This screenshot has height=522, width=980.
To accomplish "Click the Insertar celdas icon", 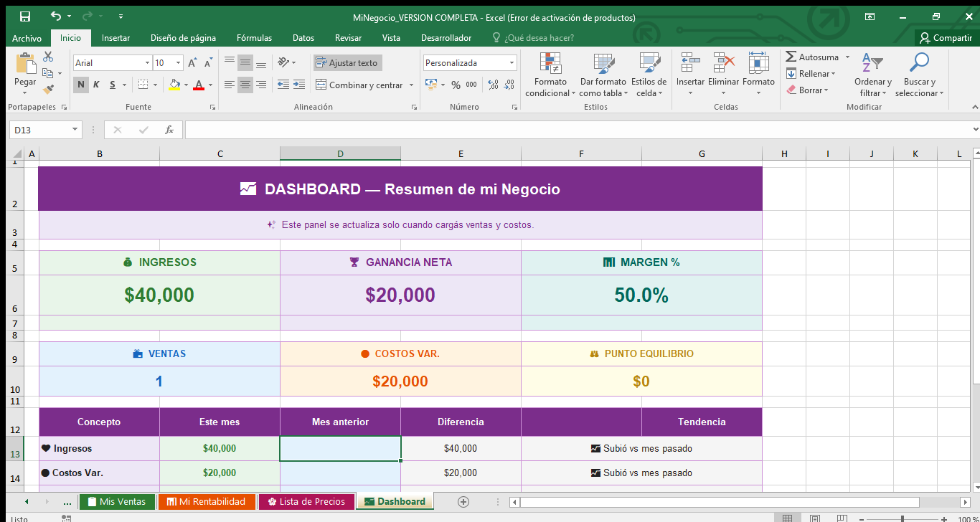I will pos(689,72).
